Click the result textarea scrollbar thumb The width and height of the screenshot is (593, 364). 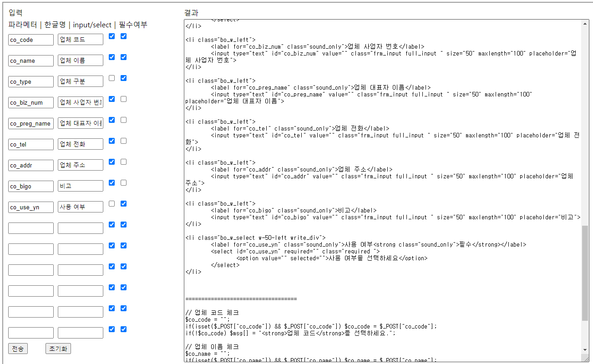coord(585,273)
